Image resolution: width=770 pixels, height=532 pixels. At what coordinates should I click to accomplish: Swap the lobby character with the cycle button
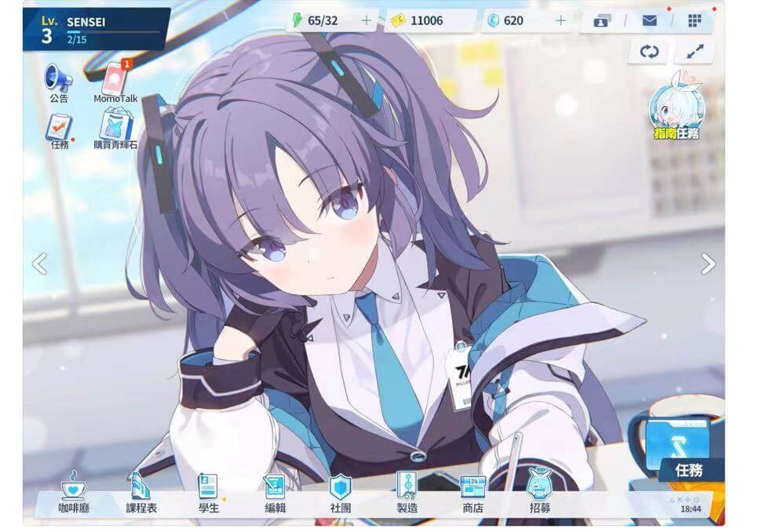tap(649, 53)
